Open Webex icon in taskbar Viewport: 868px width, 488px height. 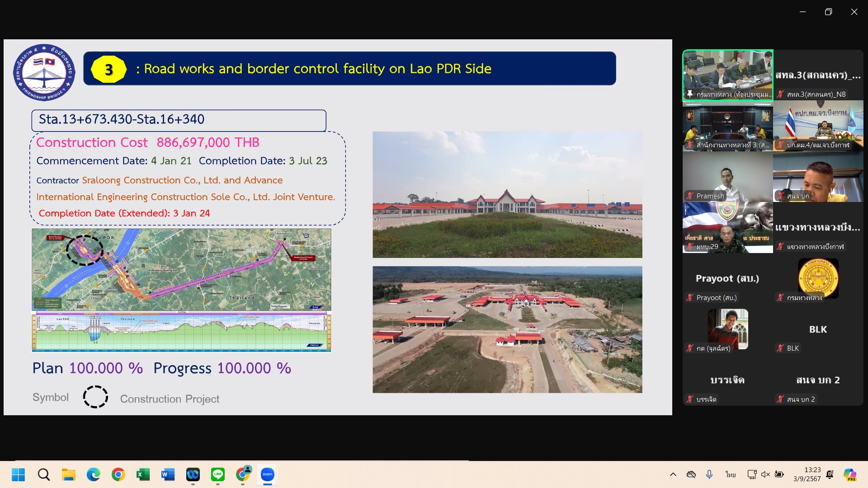pyautogui.click(x=193, y=474)
